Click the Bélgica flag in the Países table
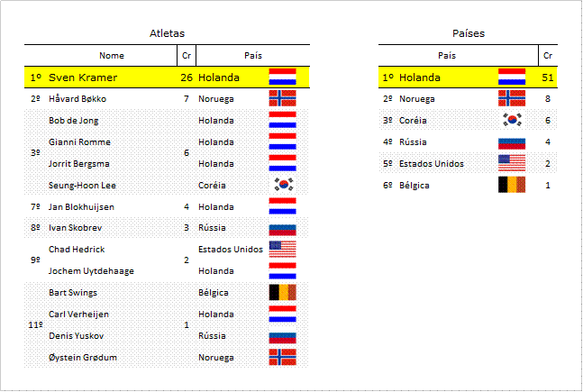The height and width of the screenshot is (392, 583). (x=512, y=185)
